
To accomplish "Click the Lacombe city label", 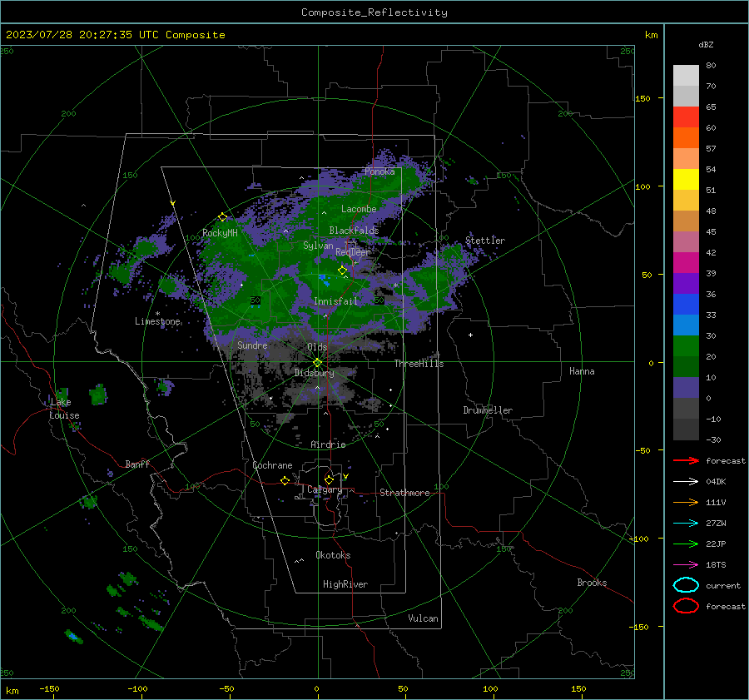I will tap(359, 209).
